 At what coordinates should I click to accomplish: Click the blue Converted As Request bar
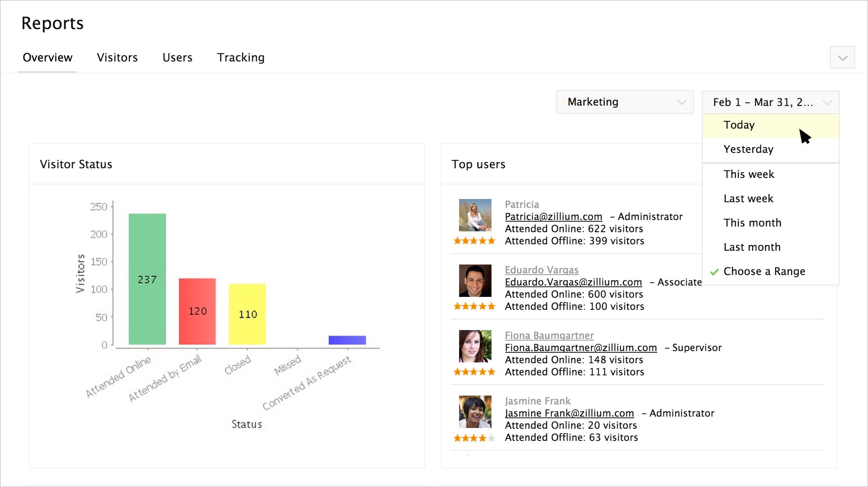click(347, 340)
